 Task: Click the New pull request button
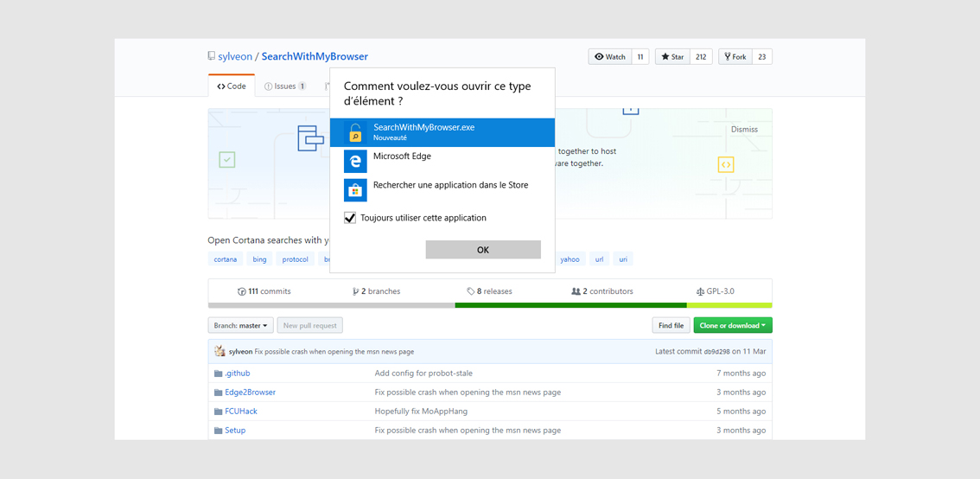tap(310, 325)
